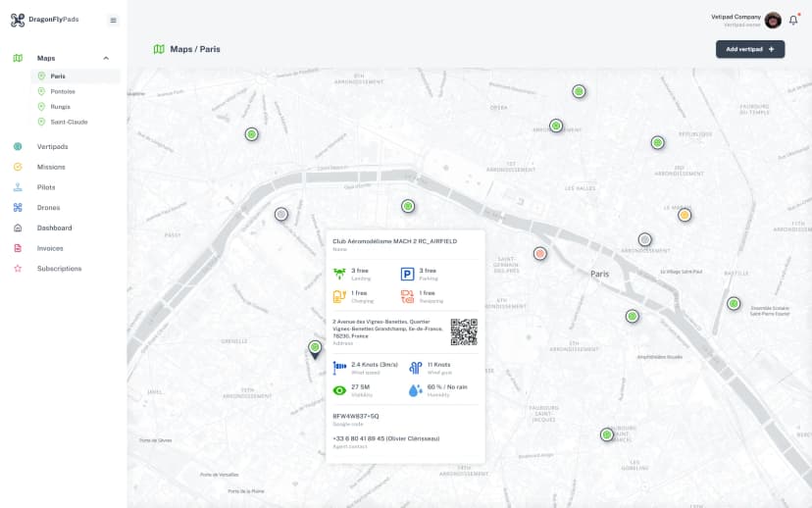Click agent contact phone +33 6 80 41 89 45
The width and height of the screenshot is (812, 508).
click(x=385, y=438)
